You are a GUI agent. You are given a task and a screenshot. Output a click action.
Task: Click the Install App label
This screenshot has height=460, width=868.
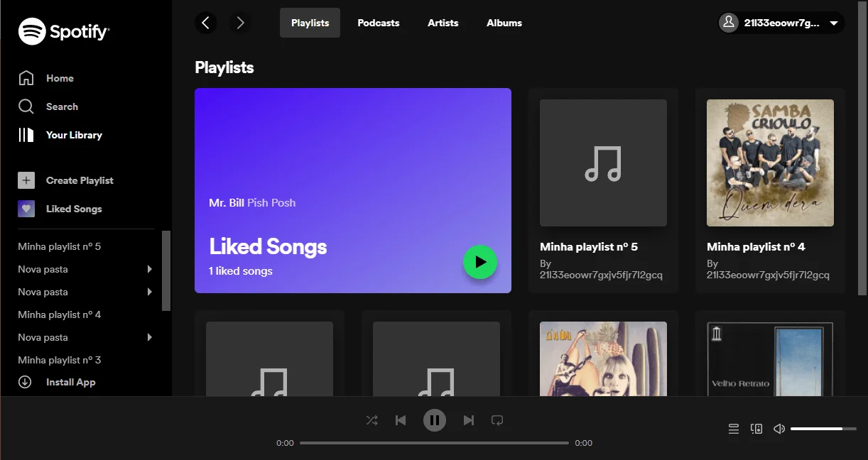[x=71, y=382]
